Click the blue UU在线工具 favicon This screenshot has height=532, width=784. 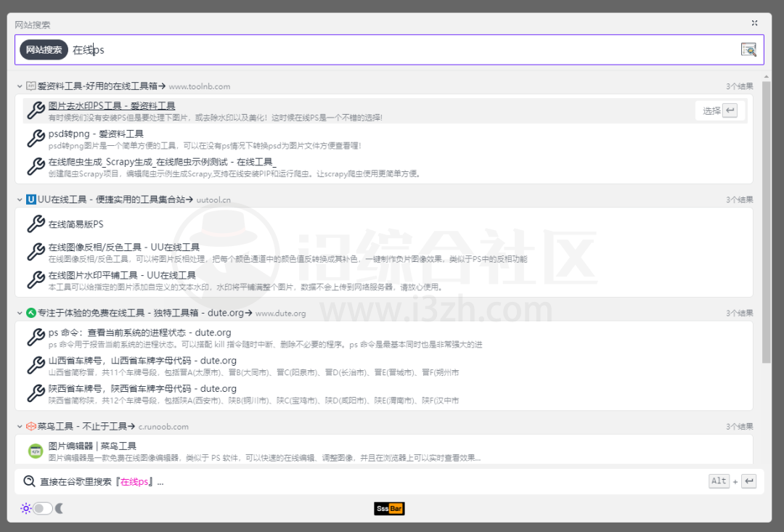pos(31,200)
